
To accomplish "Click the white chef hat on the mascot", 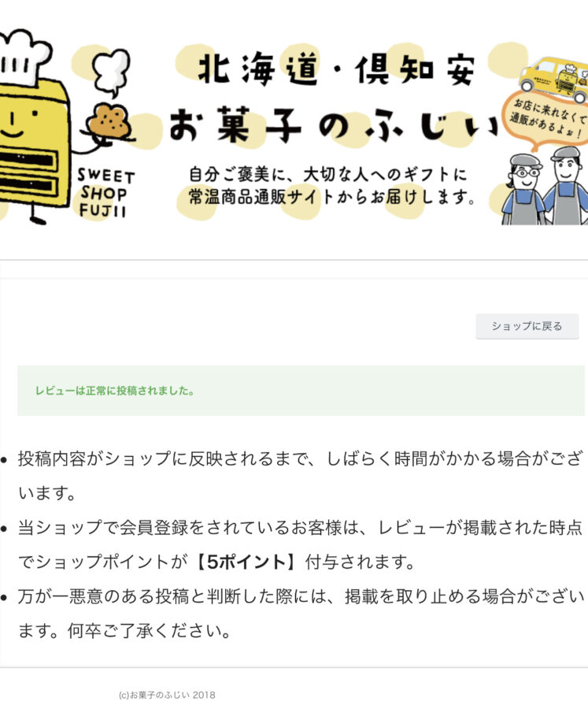I will point(24,57).
